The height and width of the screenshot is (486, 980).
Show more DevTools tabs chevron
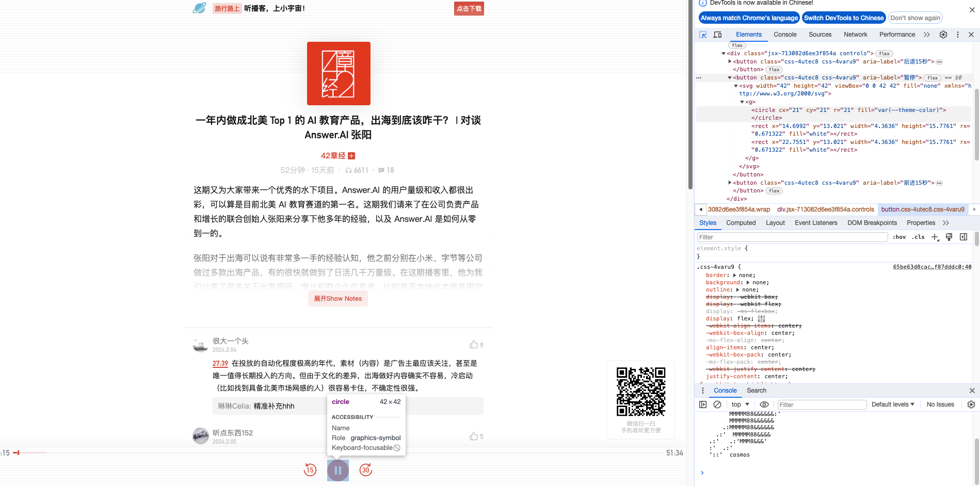(x=927, y=35)
